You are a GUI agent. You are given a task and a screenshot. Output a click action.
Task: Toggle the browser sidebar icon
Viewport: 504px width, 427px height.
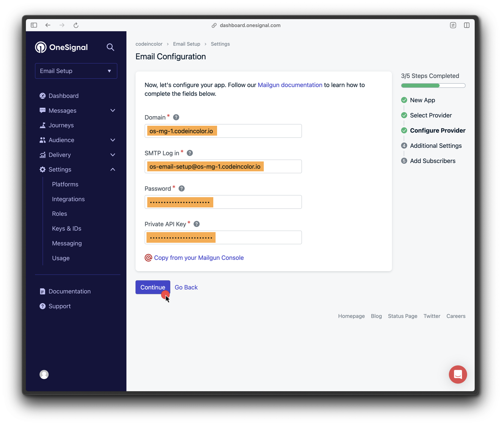pos(34,25)
